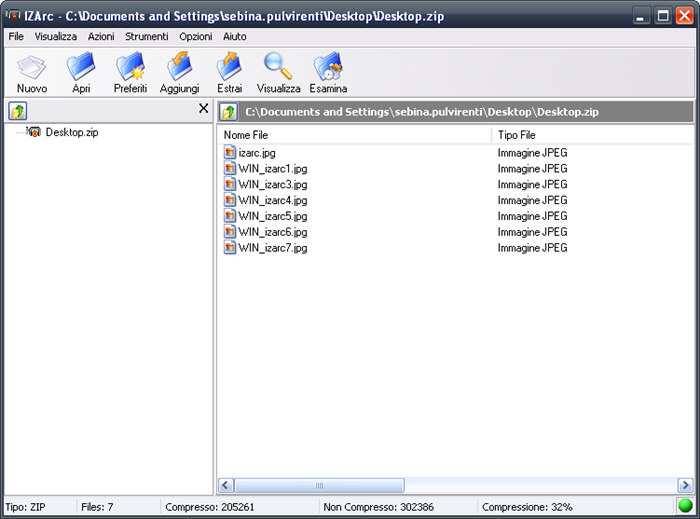Close the IZArc window
This screenshot has width=700, height=519.
[684, 16]
